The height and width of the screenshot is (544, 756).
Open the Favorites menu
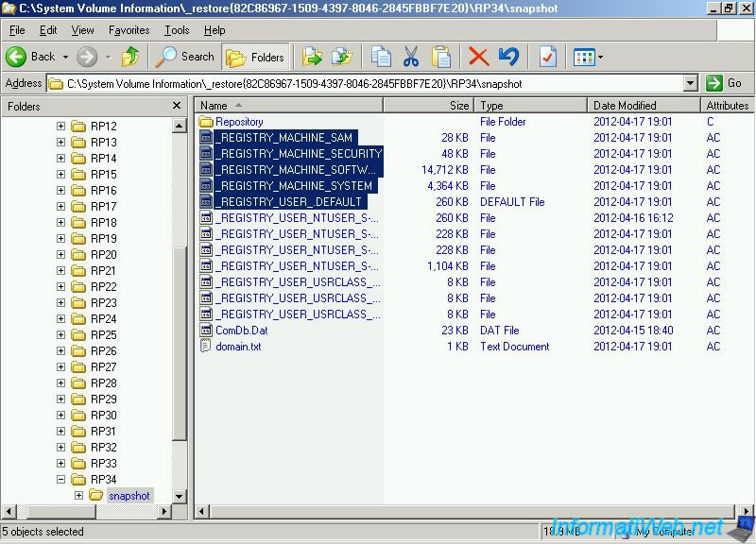point(129,29)
